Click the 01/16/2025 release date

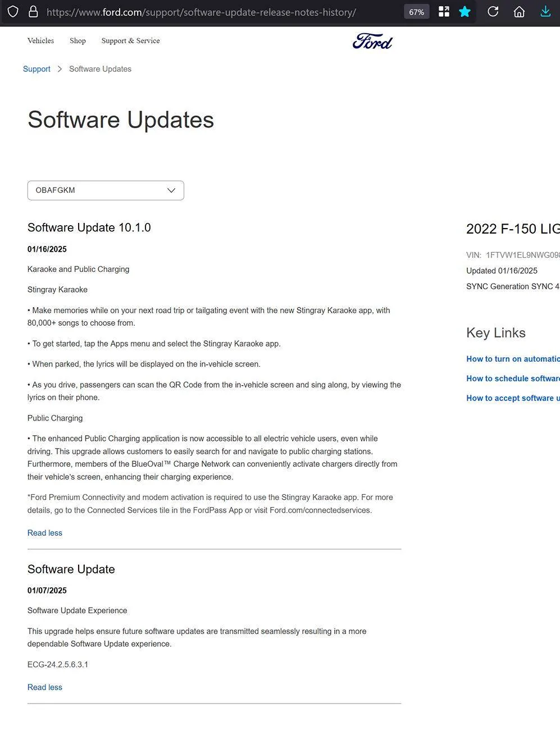(47, 249)
